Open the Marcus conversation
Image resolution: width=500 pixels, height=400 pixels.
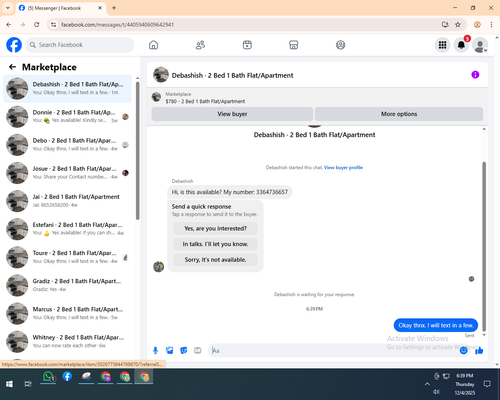[67, 313]
